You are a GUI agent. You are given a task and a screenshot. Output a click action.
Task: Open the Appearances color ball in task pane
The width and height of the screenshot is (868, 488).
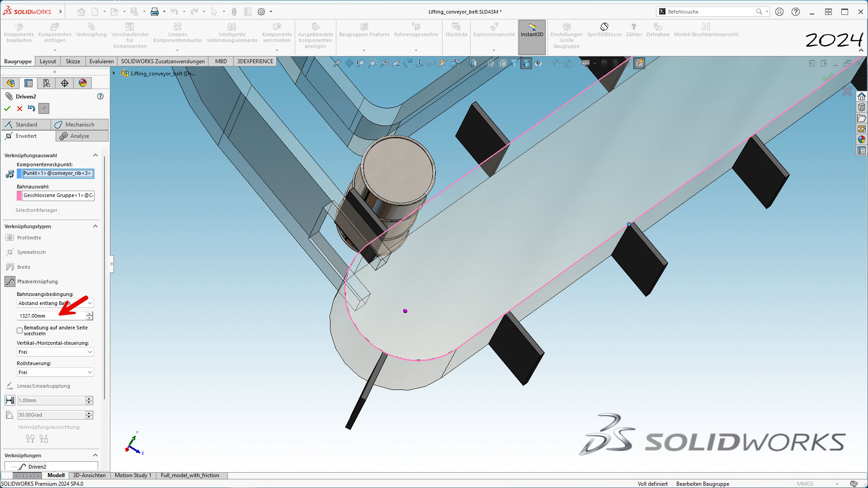pyautogui.click(x=862, y=140)
